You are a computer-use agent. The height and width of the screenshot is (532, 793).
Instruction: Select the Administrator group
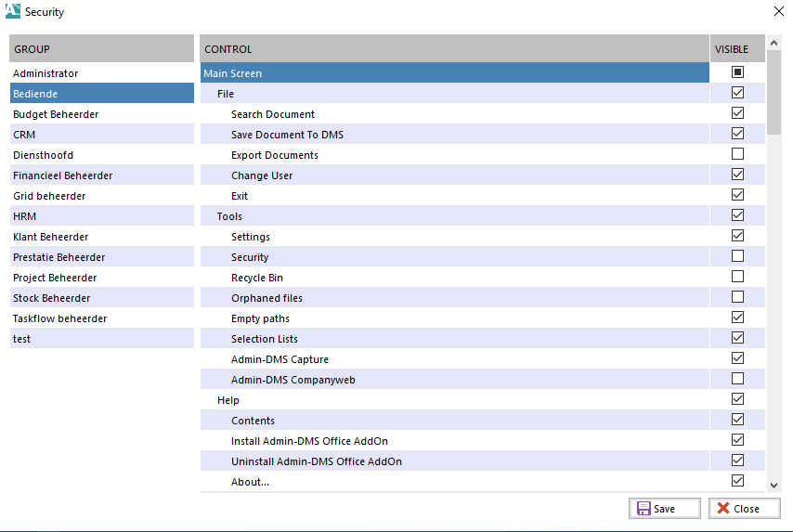tap(45, 73)
